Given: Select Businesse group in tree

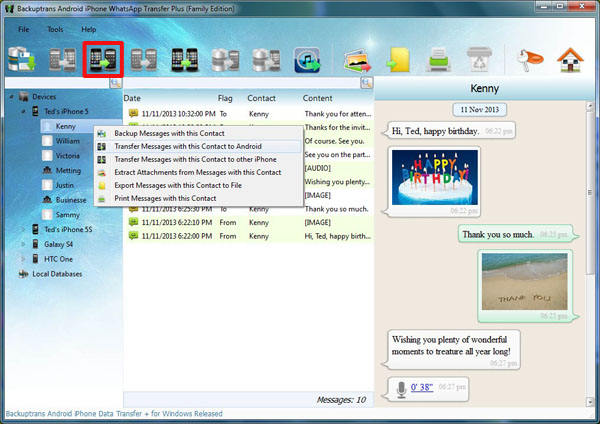Looking at the screenshot, I should point(71,200).
